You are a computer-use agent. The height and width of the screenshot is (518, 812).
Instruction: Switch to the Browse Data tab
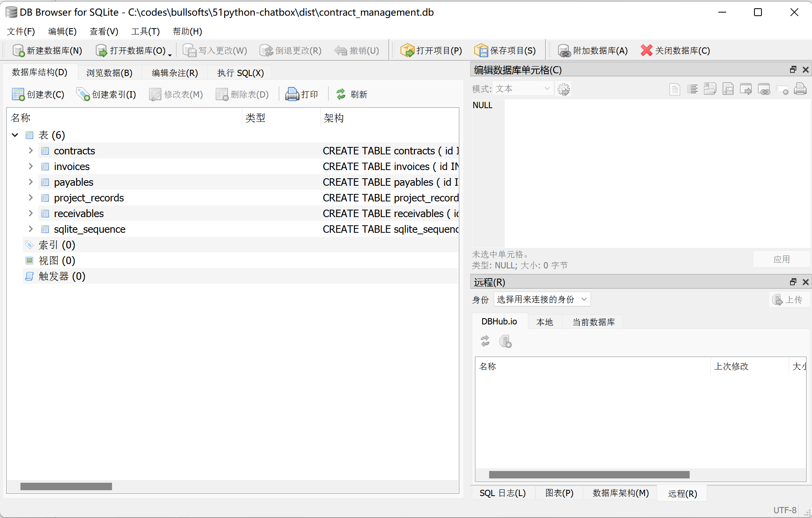point(109,73)
